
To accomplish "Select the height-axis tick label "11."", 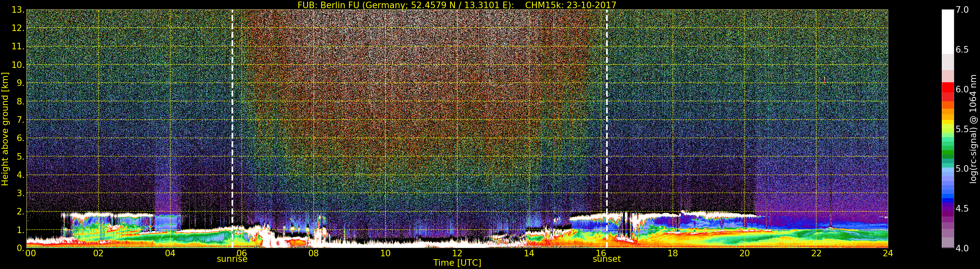I will pos(18,46).
